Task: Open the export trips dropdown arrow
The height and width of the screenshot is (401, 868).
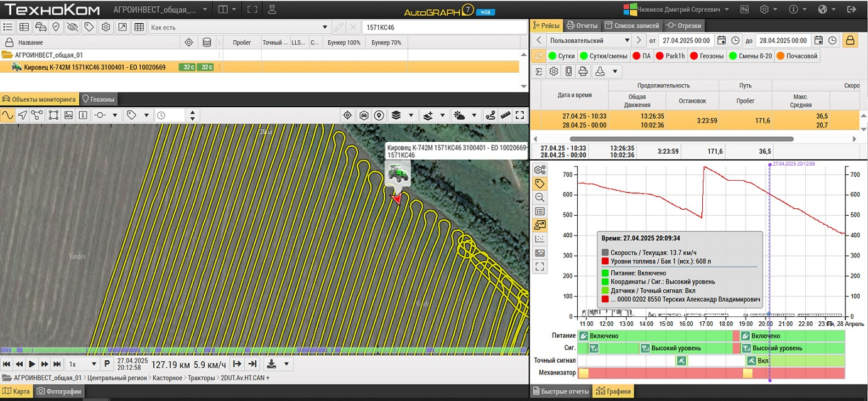Action: (615, 72)
